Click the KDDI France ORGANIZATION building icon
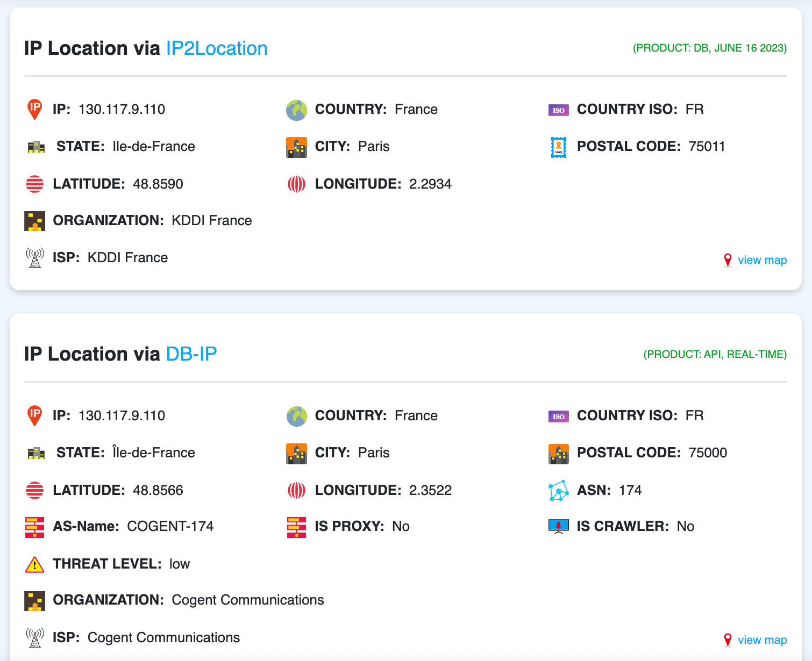This screenshot has height=661, width=812. click(34, 221)
